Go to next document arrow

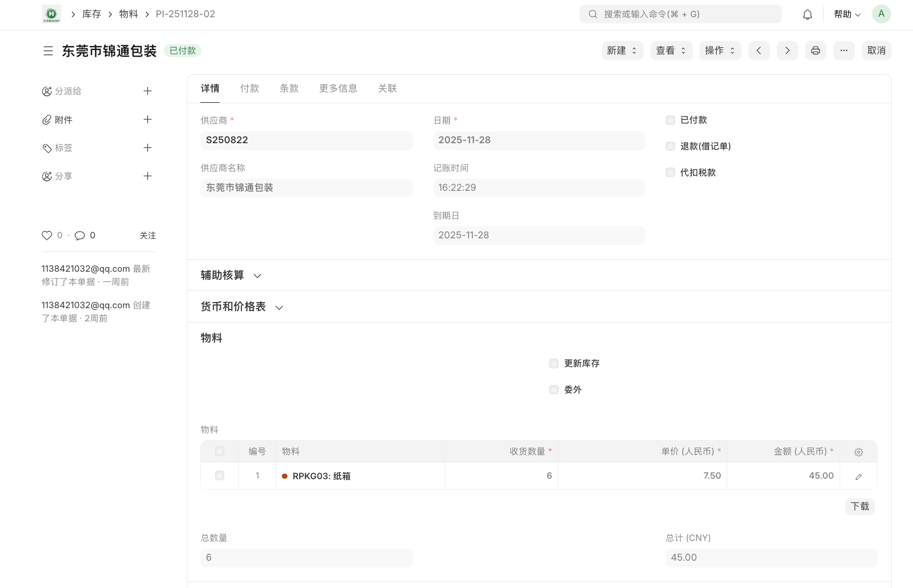(x=787, y=51)
